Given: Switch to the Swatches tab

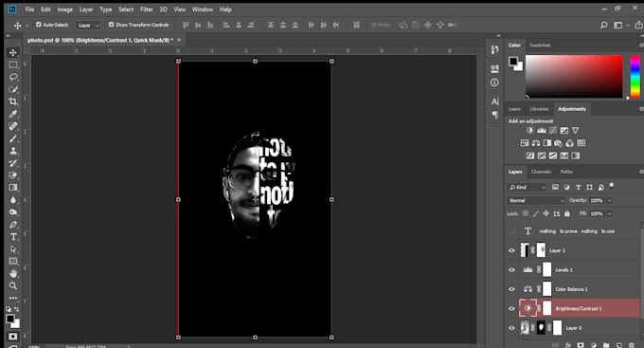Looking at the screenshot, I should point(540,46).
